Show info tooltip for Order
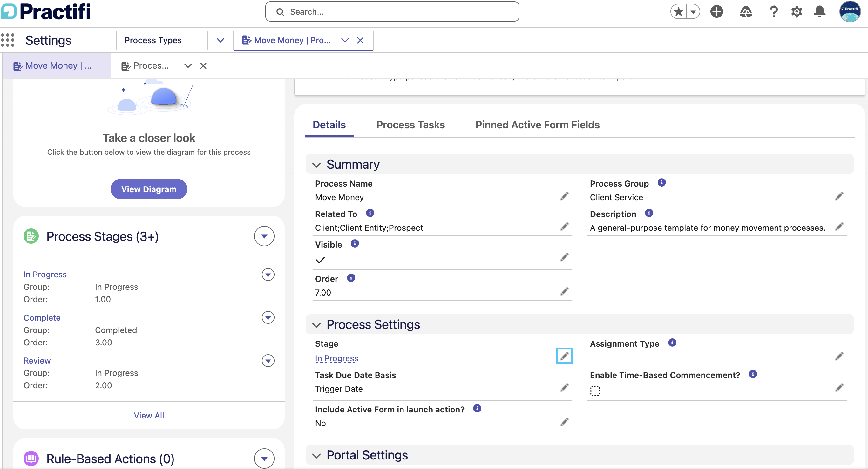This screenshot has height=469, width=868. (351, 278)
